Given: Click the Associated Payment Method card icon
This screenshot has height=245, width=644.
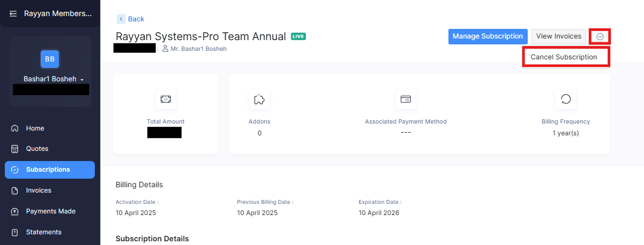Looking at the screenshot, I should pyautogui.click(x=406, y=99).
